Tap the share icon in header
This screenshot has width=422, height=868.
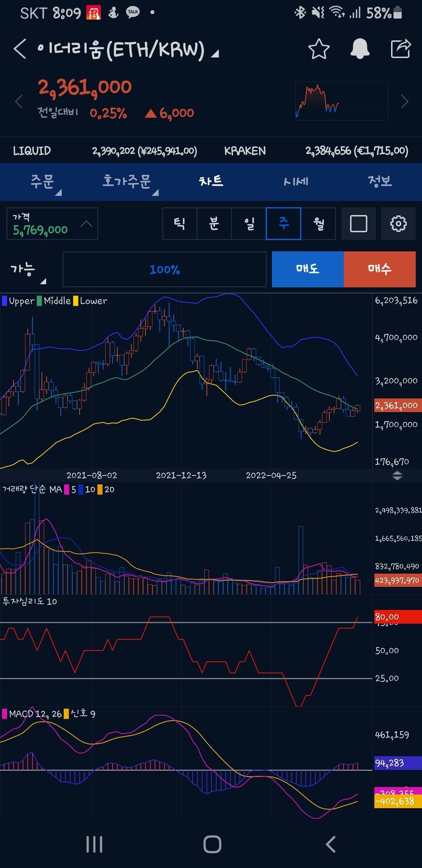point(401,49)
